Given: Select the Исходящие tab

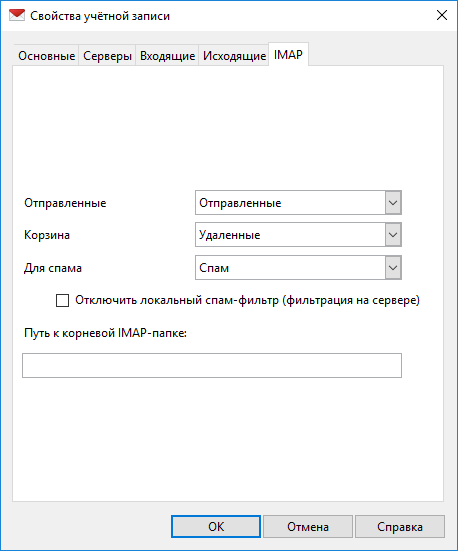Looking at the screenshot, I should click(x=234, y=56).
